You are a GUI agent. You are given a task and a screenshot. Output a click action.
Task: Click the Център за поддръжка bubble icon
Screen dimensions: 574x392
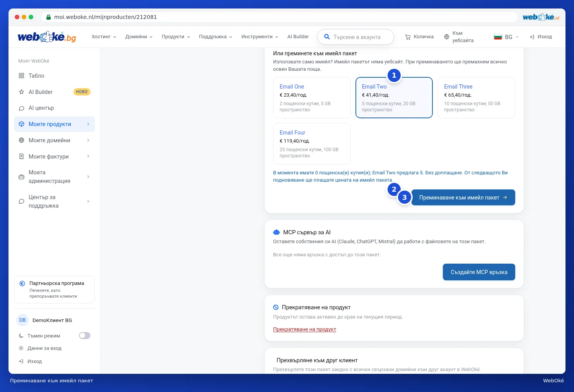21,201
